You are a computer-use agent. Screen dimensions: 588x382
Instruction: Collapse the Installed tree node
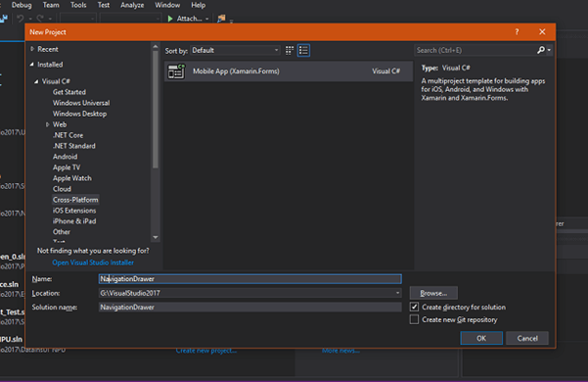(32, 65)
